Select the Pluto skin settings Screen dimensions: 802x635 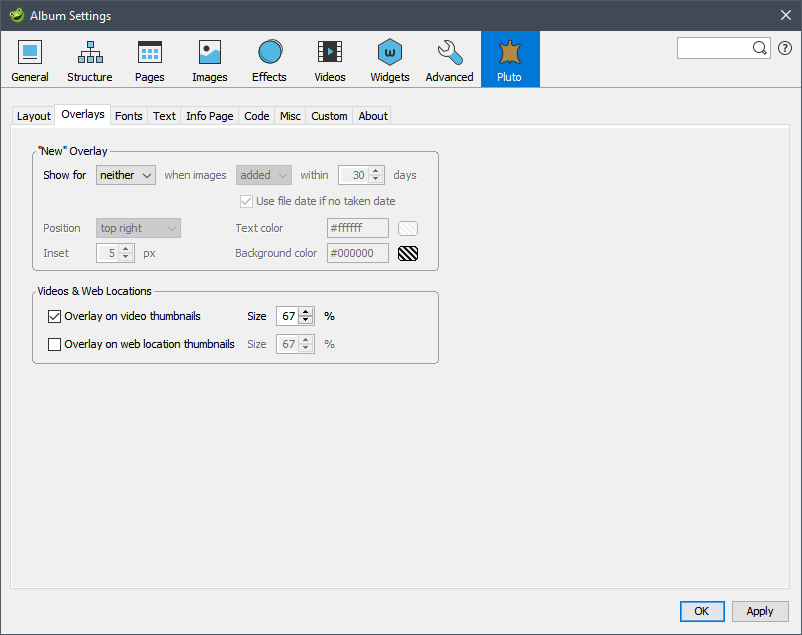[x=510, y=59]
